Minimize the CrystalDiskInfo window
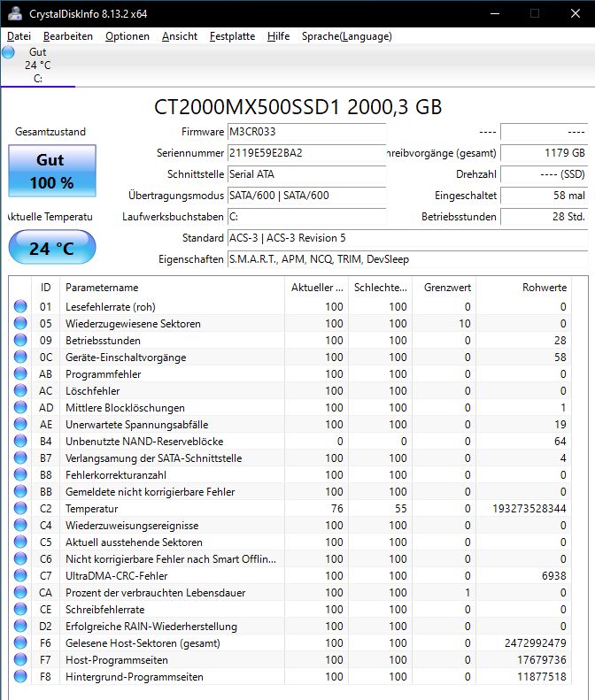Screen dimensions: 595x700 tap(494, 13)
